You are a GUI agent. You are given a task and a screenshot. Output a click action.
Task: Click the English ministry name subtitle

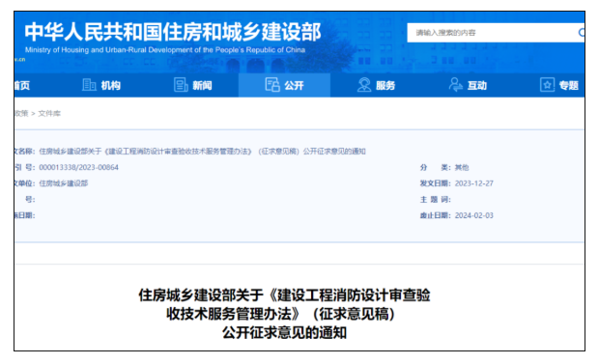click(165, 50)
